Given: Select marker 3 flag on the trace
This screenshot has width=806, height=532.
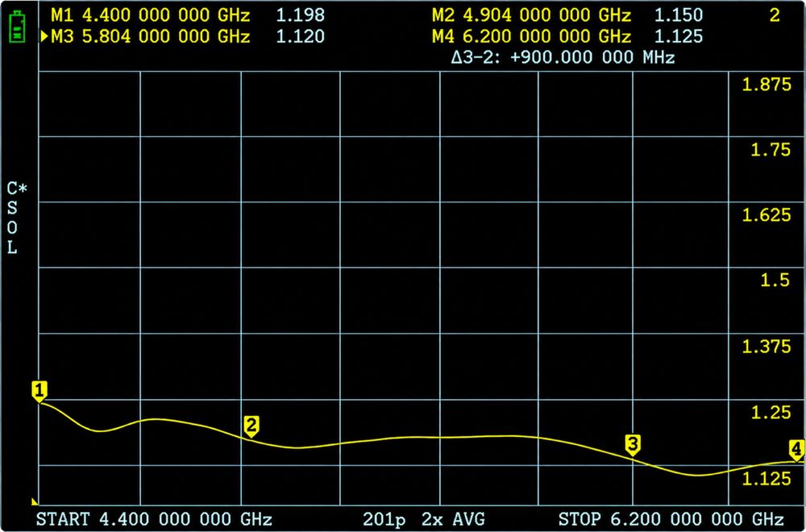Looking at the screenshot, I should tap(632, 445).
